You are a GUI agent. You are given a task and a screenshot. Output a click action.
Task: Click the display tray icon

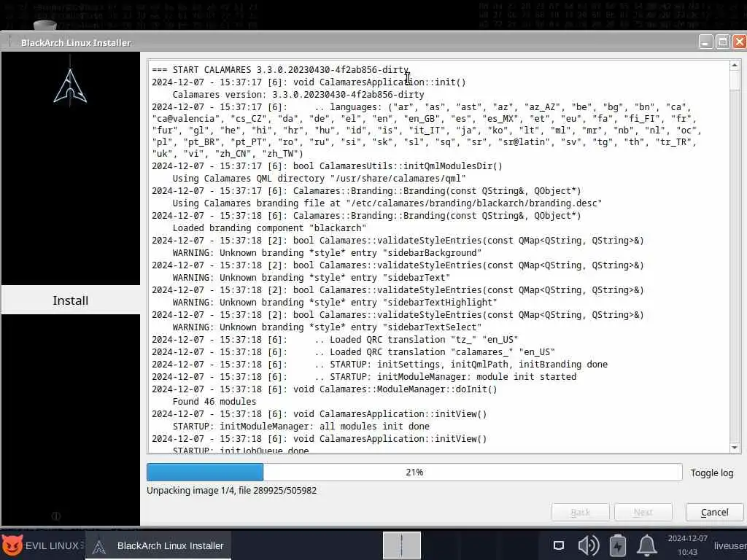pyautogui.click(x=559, y=545)
